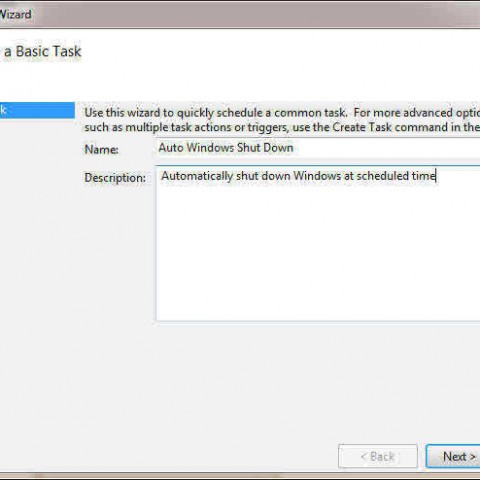Click the 'a Basic Task' heading

coord(43,52)
